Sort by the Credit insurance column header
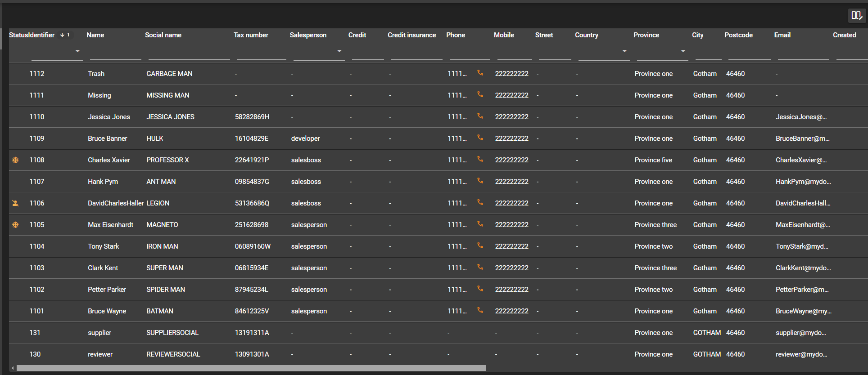The image size is (868, 375). pyautogui.click(x=411, y=35)
